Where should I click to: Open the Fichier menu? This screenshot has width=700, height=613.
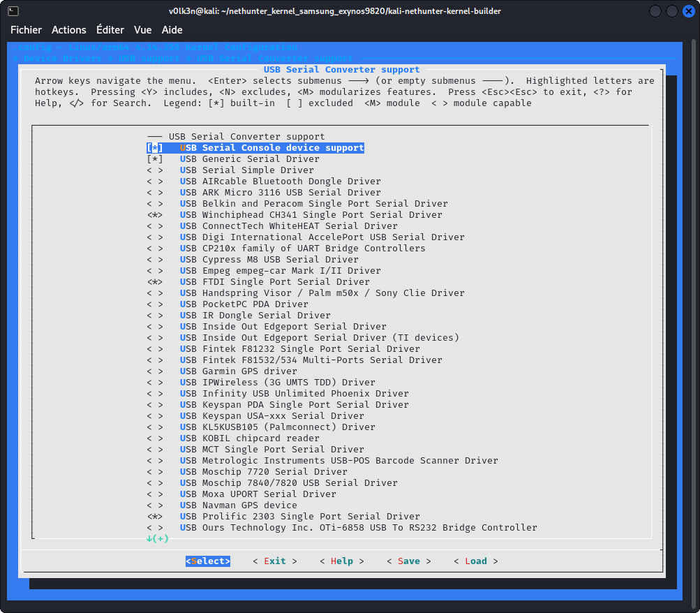26,30
